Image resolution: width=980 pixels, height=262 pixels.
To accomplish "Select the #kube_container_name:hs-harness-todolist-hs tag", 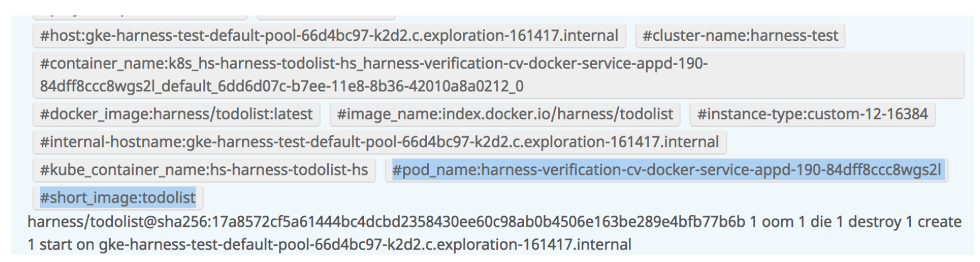I will coord(204,170).
